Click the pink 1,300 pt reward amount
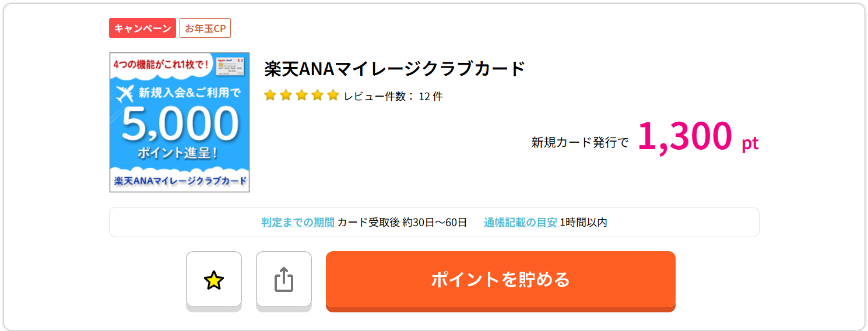The image size is (868, 331). (698, 136)
